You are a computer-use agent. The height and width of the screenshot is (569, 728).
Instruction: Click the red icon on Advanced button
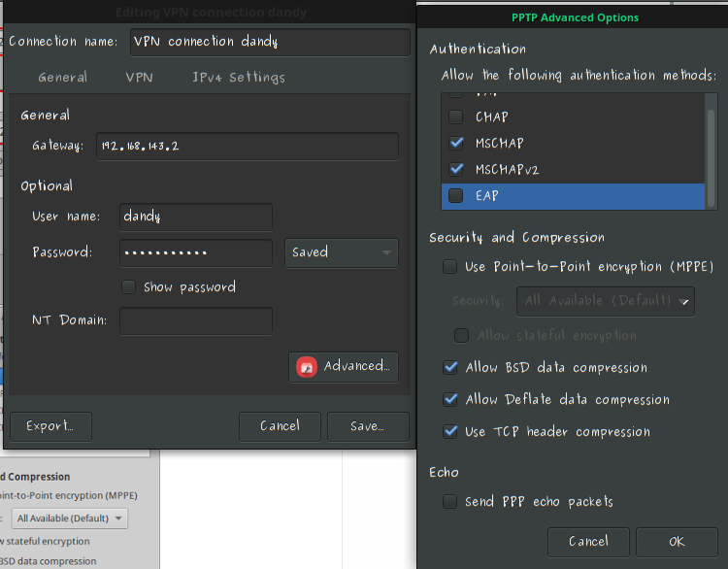coord(307,367)
